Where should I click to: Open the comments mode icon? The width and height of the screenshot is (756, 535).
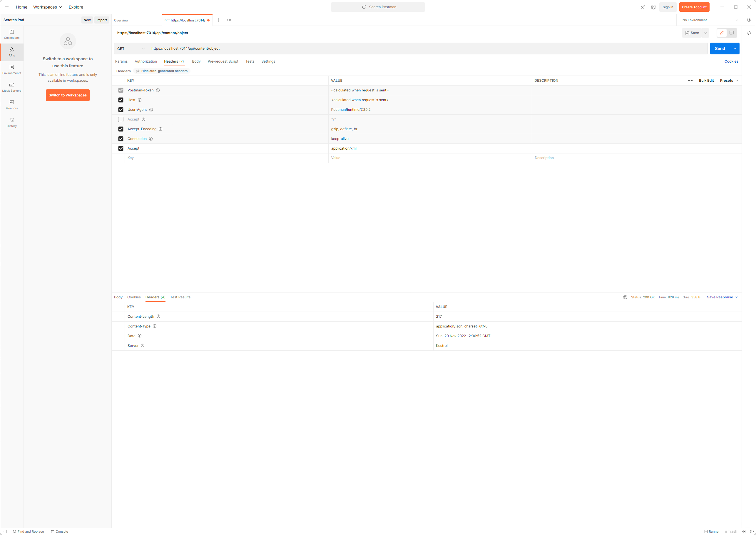(731, 33)
